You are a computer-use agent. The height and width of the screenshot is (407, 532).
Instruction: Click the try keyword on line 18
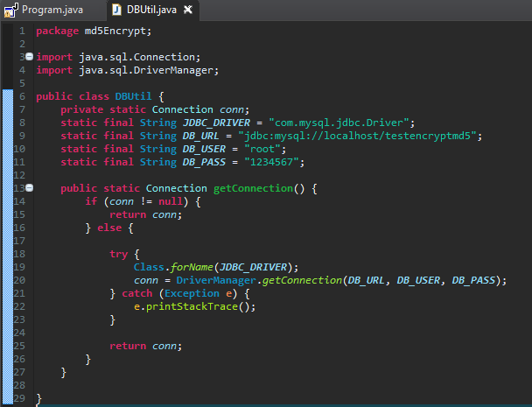point(118,254)
